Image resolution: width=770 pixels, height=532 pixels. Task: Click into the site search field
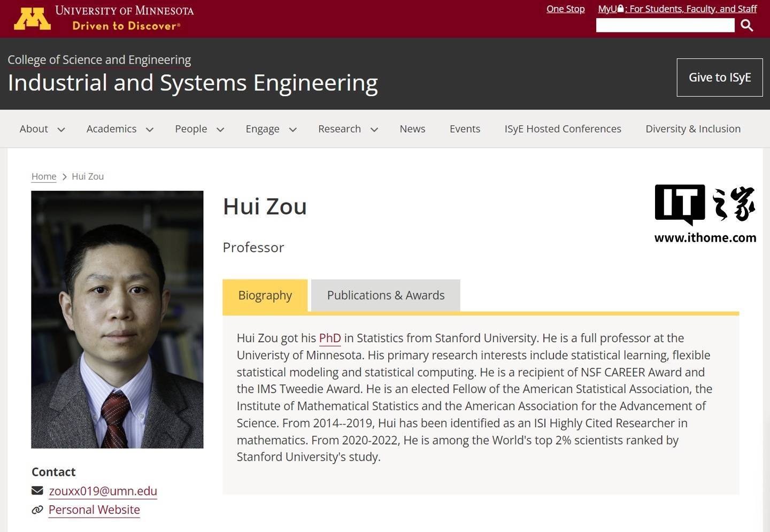pyautogui.click(x=665, y=25)
